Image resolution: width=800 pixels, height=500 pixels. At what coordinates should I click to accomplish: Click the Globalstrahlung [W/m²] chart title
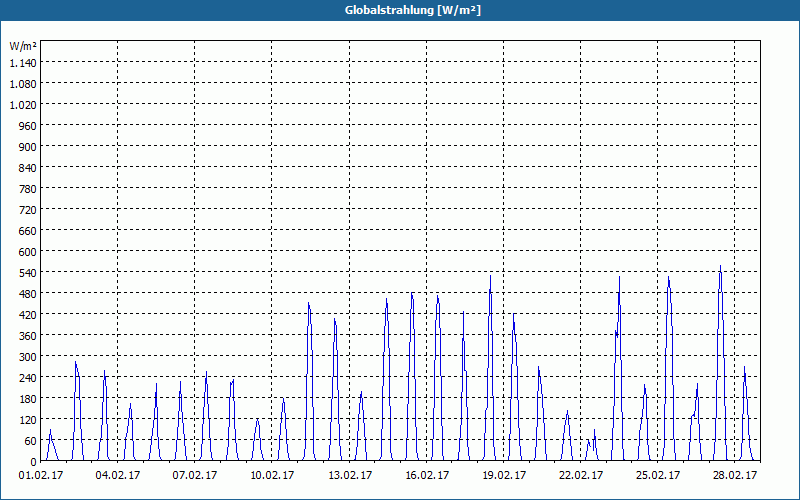[x=413, y=10]
